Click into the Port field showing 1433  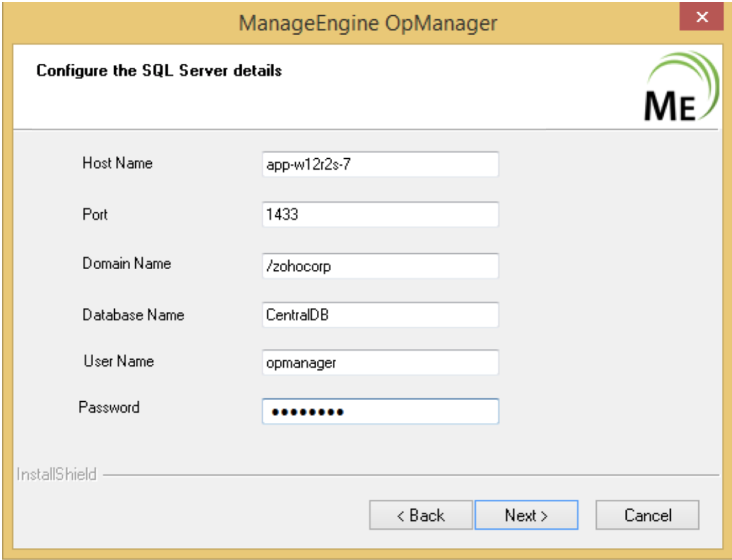click(380, 215)
